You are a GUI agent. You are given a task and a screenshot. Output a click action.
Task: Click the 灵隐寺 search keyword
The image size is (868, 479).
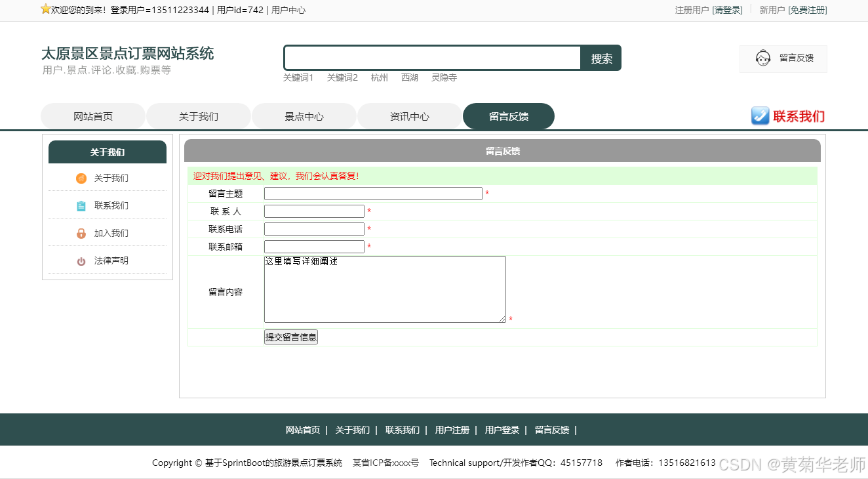click(444, 77)
